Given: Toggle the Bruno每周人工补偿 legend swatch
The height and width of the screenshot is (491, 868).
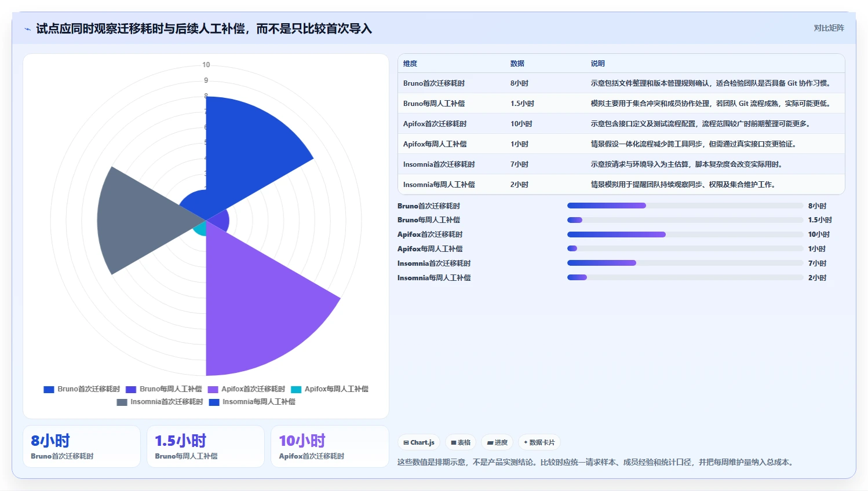Looking at the screenshot, I should tap(131, 389).
